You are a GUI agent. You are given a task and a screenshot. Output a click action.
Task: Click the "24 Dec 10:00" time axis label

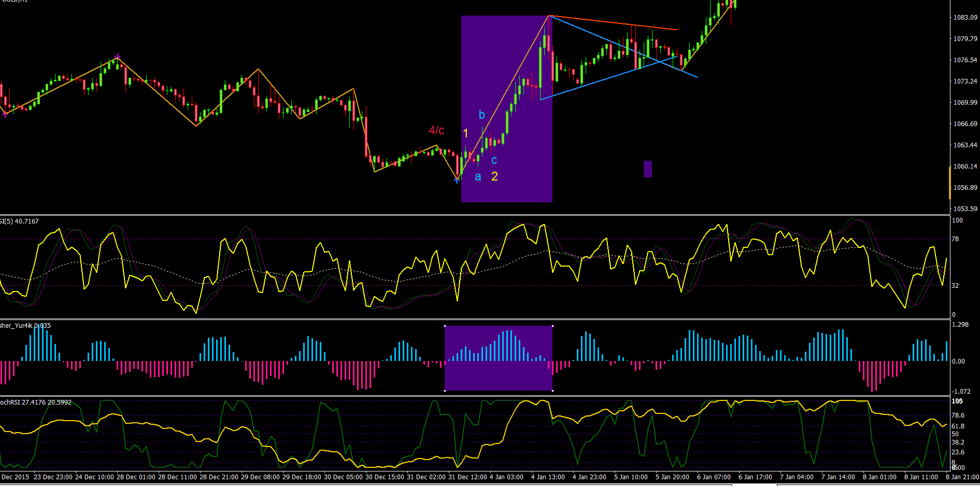pos(94,477)
